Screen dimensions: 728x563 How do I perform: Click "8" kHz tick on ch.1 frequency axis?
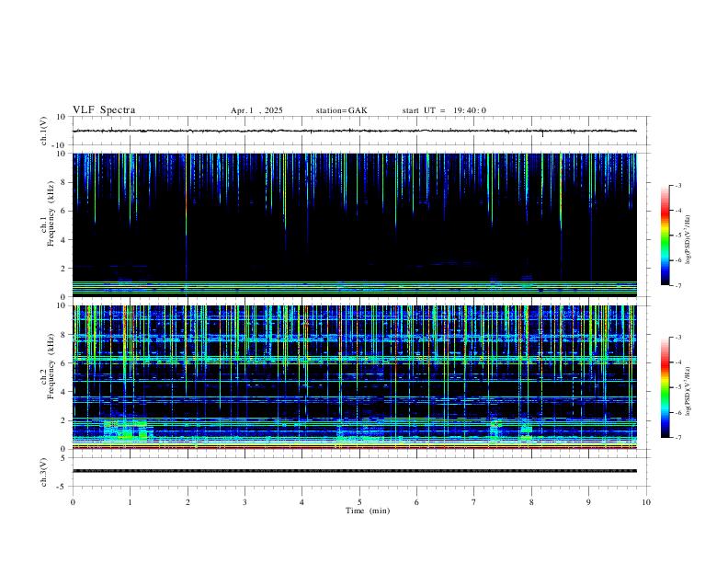click(64, 182)
